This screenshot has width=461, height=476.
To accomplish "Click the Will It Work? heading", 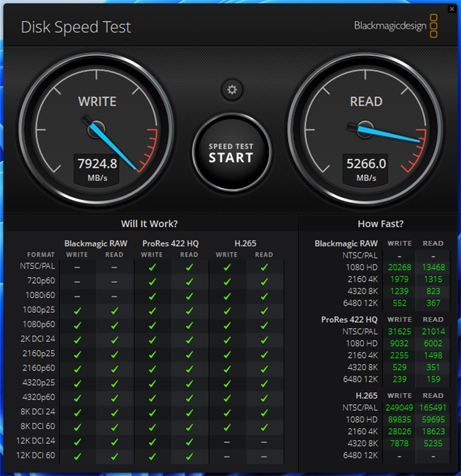I will [150, 223].
